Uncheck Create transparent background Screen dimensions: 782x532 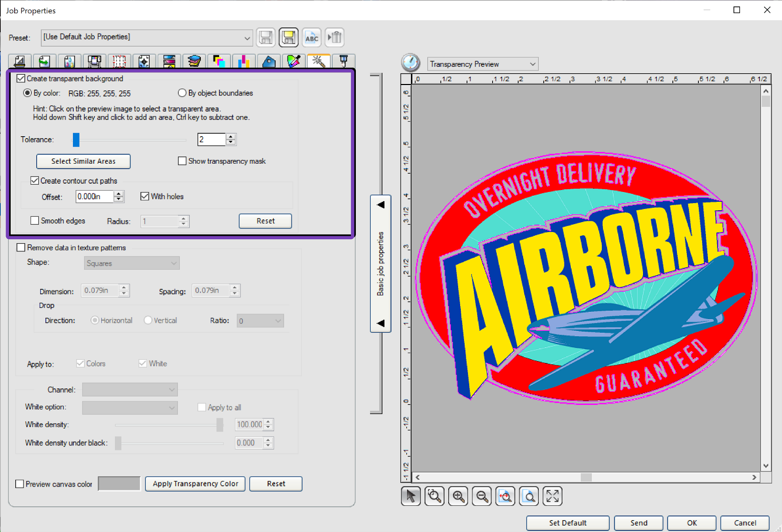[21, 79]
